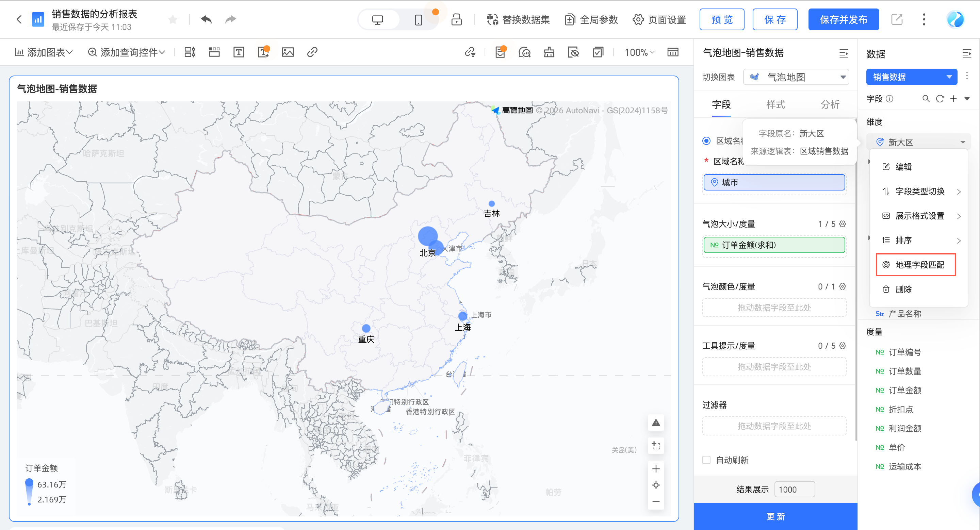Click the zoom-in plus on map
The image size is (980, 530).
655,468
